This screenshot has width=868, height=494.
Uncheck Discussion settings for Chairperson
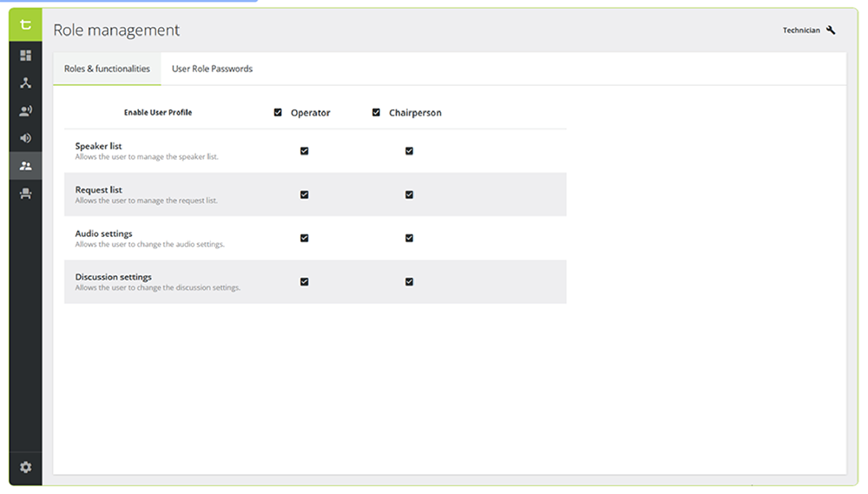(x=409, y=281)
